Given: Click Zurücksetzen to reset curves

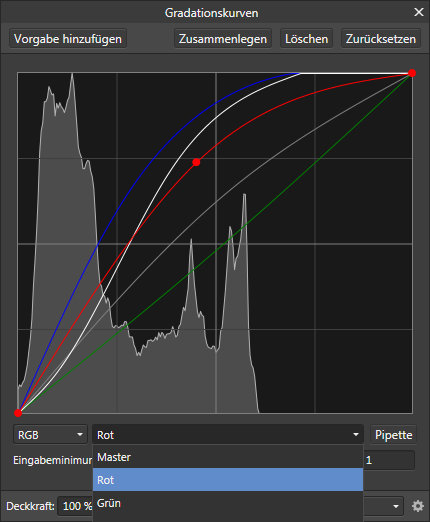Looking at the screenshot, I should coord(381,39).
